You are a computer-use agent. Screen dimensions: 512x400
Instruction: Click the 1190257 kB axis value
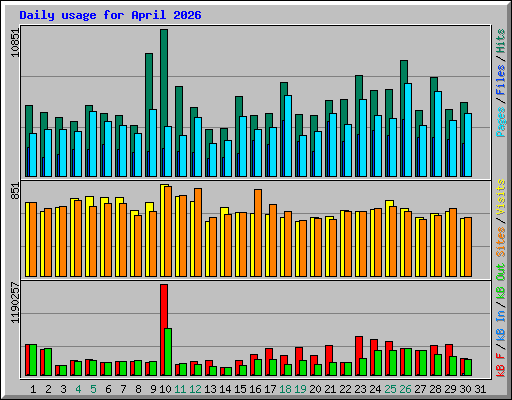click(15, 302)
